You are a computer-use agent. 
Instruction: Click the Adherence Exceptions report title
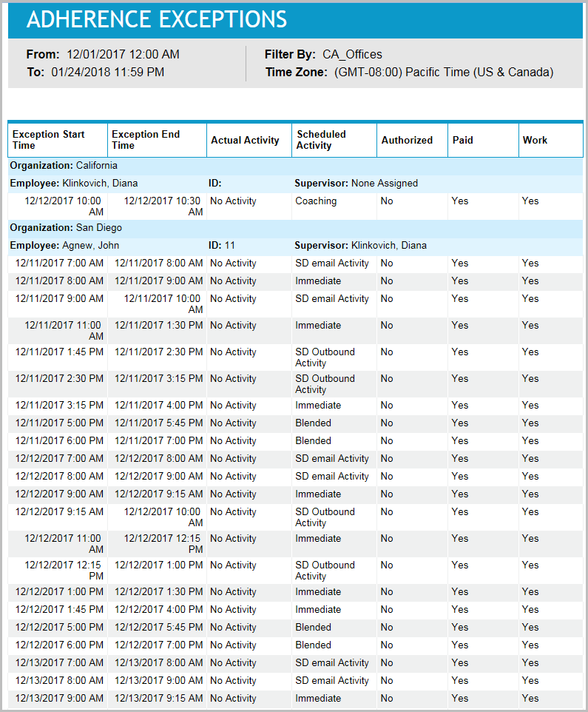tap(157, 20)
